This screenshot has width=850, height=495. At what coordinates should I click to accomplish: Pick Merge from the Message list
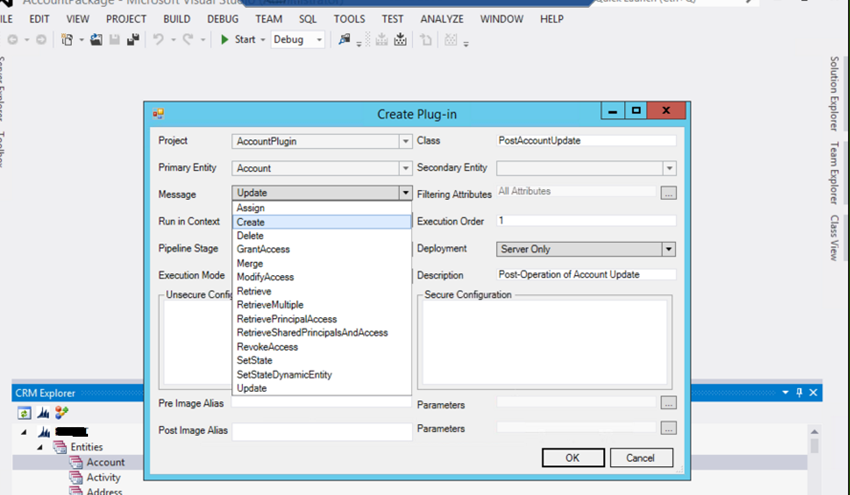pyautogui.click(x=321, y=263)
